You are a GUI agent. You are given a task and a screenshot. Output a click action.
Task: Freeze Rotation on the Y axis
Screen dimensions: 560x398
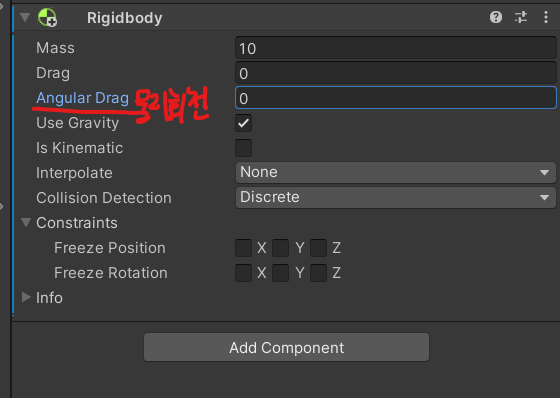pos(281,273)
